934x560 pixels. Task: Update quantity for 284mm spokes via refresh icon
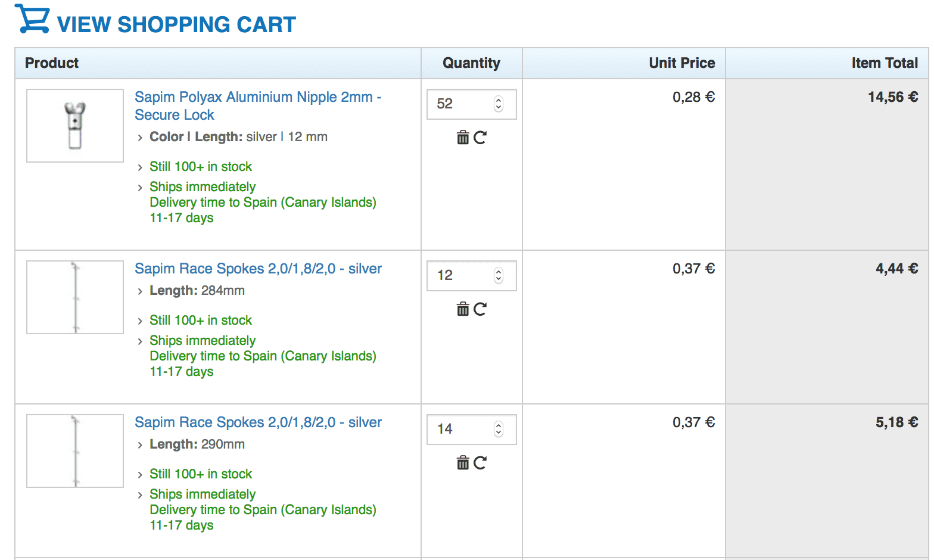point(480,309)
